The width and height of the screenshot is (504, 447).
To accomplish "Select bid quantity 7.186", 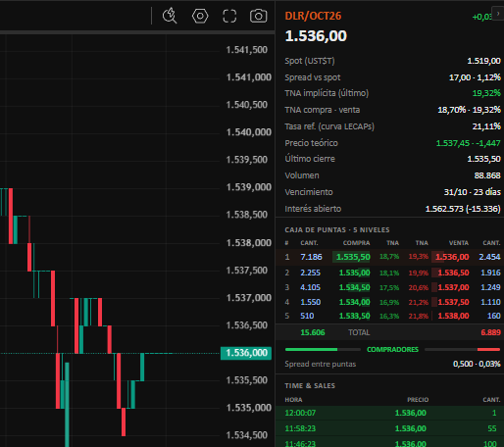I will click(311, 257).
